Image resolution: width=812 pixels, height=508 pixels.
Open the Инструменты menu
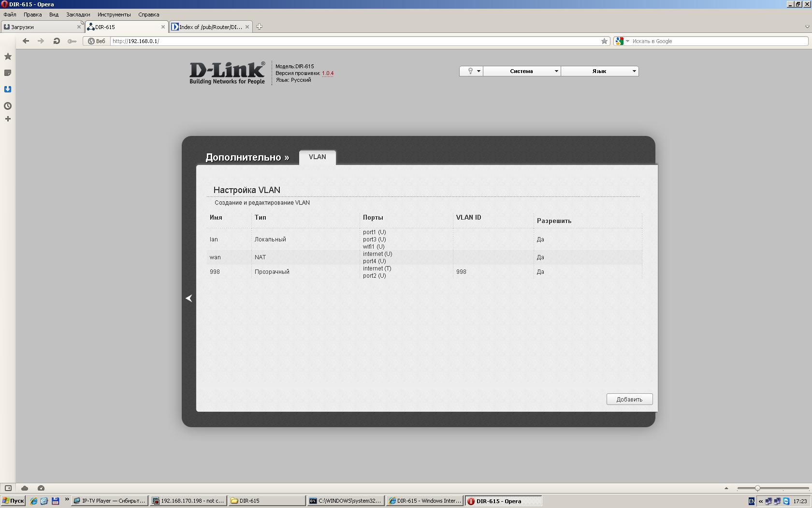114,15
